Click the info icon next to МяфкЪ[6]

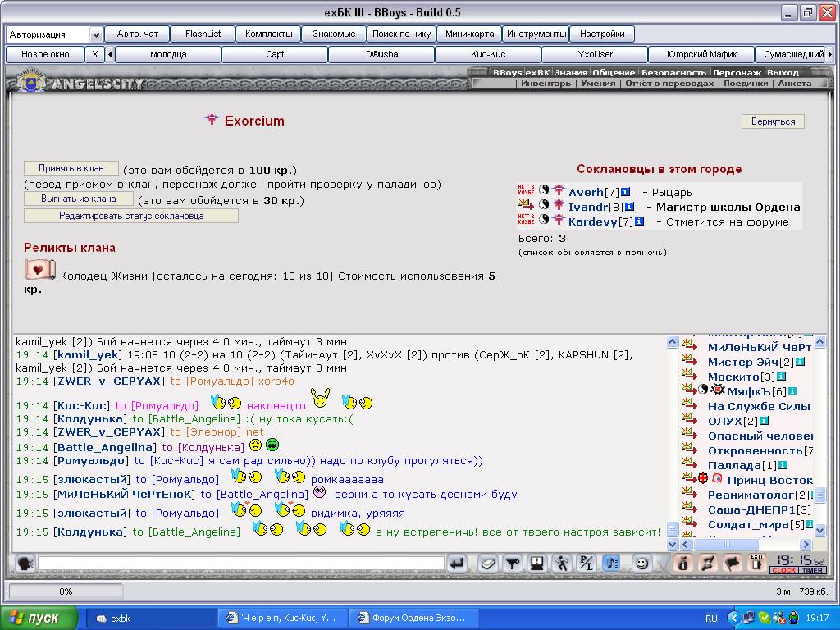(x=792, y=391)
